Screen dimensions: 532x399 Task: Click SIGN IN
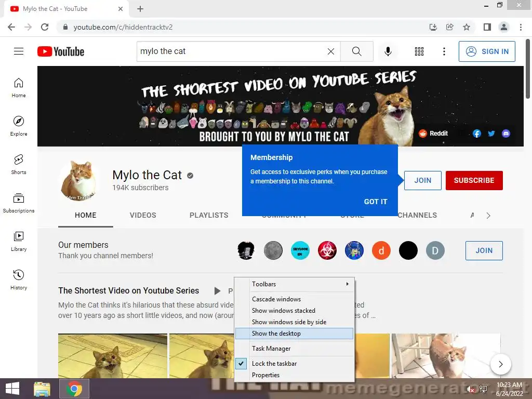click(x=487, y=51)
